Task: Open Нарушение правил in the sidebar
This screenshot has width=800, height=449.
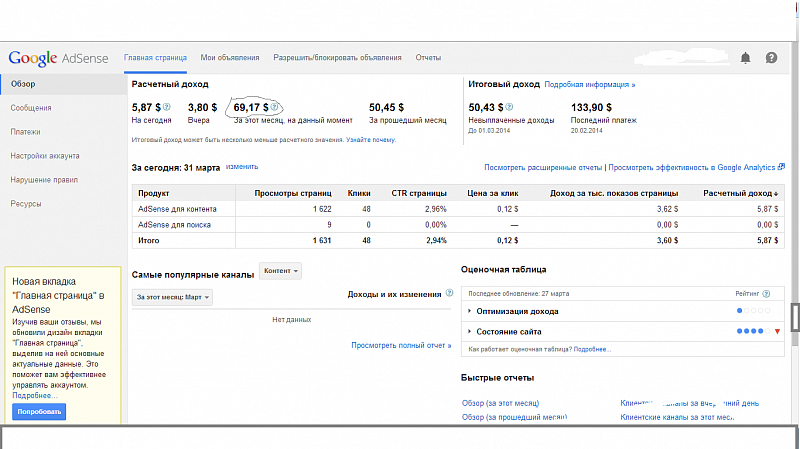Action: tap(44, 180)
